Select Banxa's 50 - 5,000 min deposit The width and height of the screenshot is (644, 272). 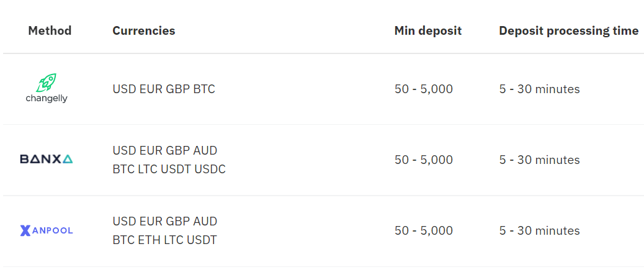[424, 160]
